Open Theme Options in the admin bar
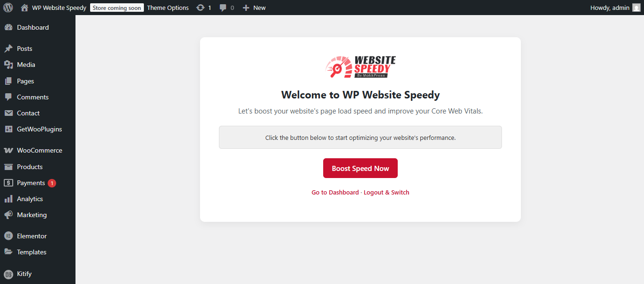This screenshot has height=284, width=644. tap(168, 8)
